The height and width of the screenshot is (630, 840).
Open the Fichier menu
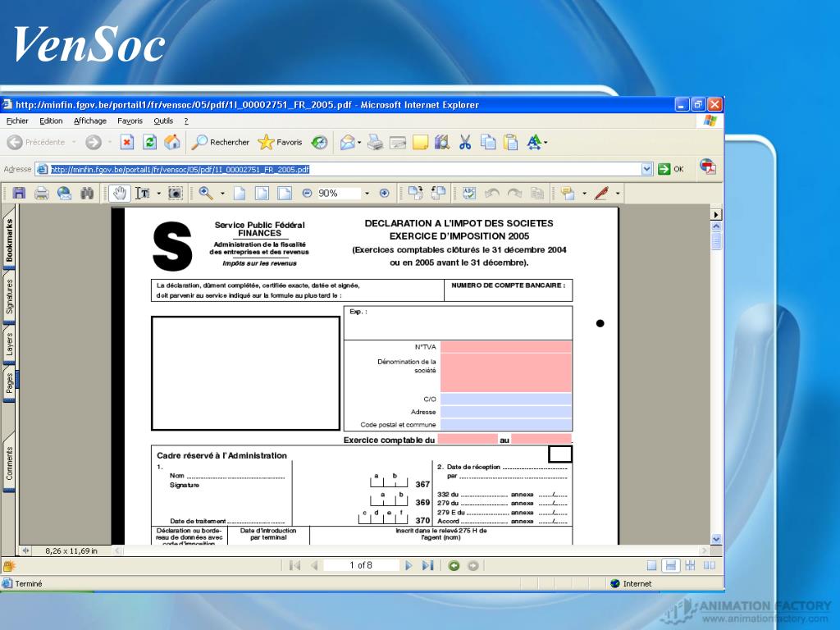coord(17,121)
